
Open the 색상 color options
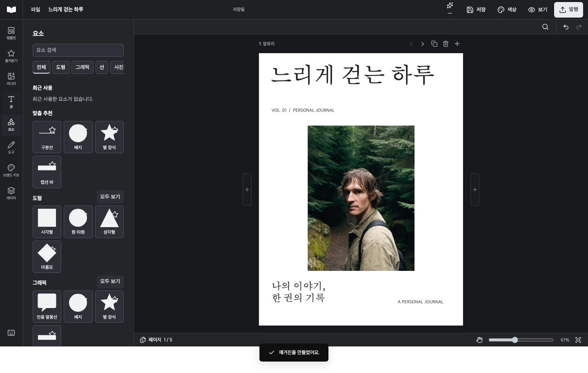pos(507,9)
